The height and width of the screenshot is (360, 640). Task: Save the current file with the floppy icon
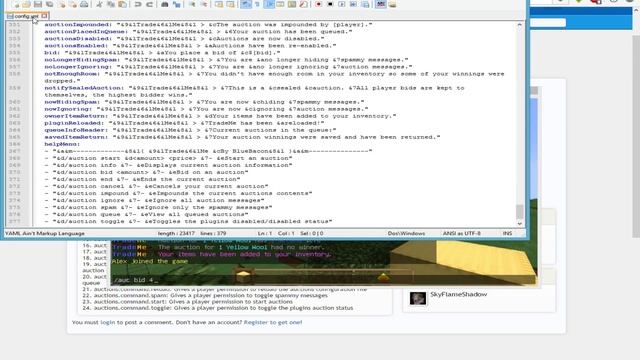[x=38, y=4]
